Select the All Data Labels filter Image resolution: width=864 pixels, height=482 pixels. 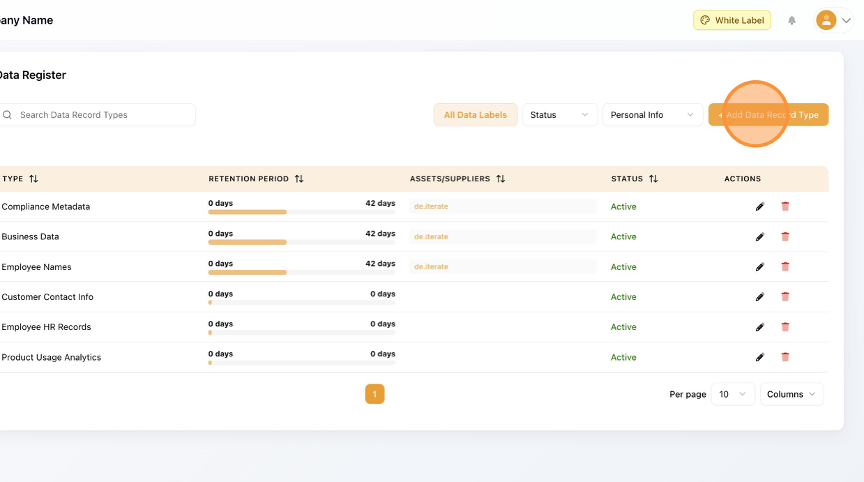click(475, 115)
